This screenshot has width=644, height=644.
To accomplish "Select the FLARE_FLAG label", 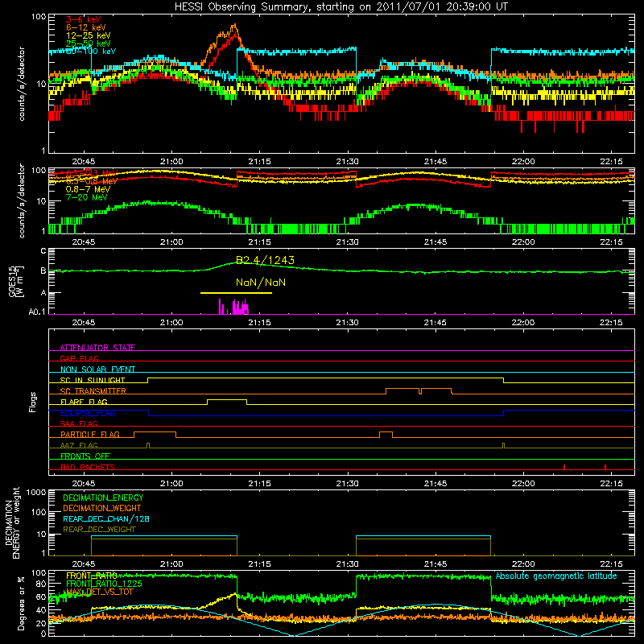I will pos(84,402).
